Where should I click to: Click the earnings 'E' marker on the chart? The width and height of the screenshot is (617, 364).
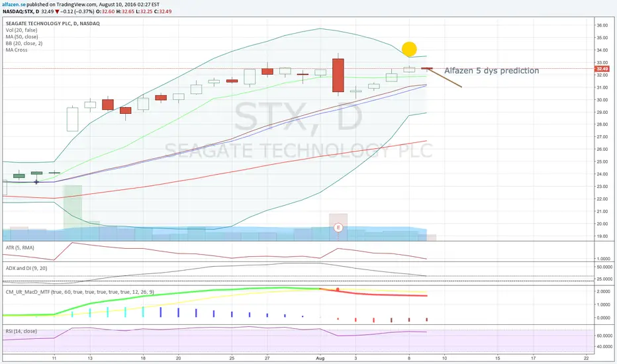(x=338, y=228)
